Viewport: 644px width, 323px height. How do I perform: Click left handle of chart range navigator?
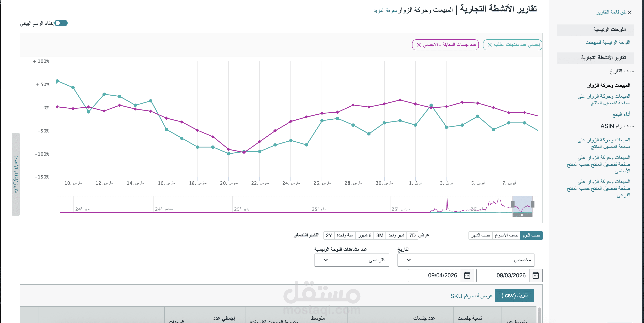[x=512, y=204]
